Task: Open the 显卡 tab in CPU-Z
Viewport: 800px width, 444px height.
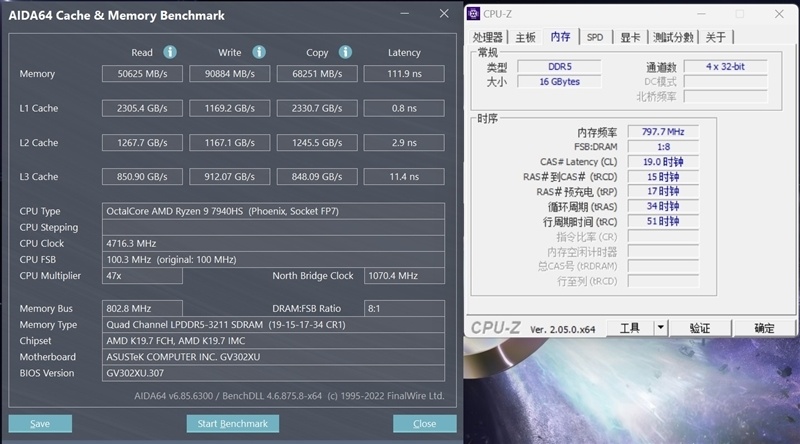Action: 630,37
